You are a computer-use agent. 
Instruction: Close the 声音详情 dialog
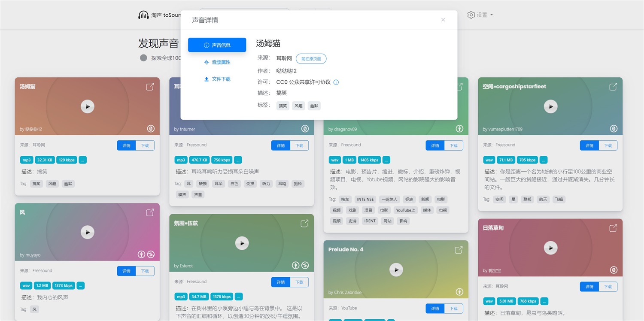[443, 20]
